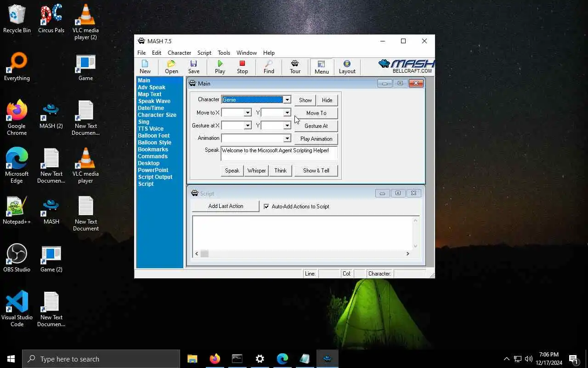Click the Move To button

pyautogui.click(x=316, y=113)
